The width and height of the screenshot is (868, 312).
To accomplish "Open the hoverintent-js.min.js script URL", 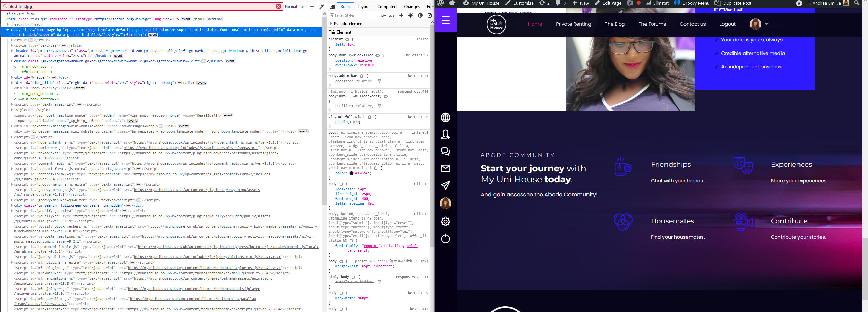I will point(206,143).
